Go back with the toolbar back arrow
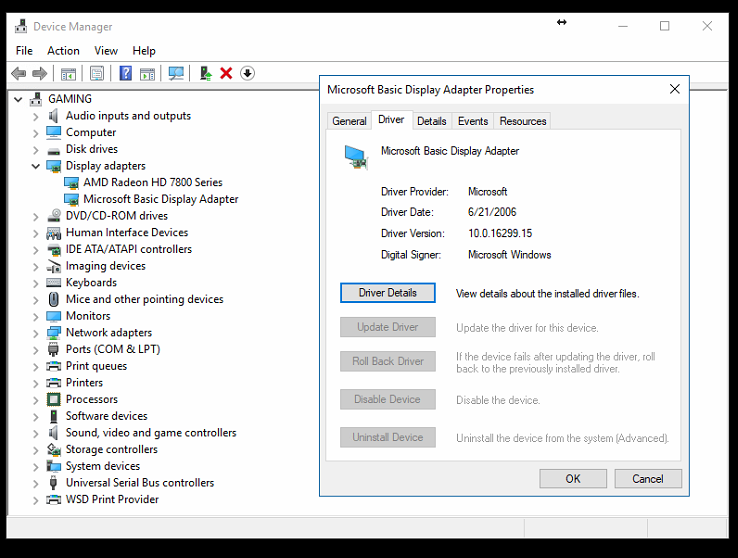The width and height of the screenshot is (738, 558). pos(19,73)
